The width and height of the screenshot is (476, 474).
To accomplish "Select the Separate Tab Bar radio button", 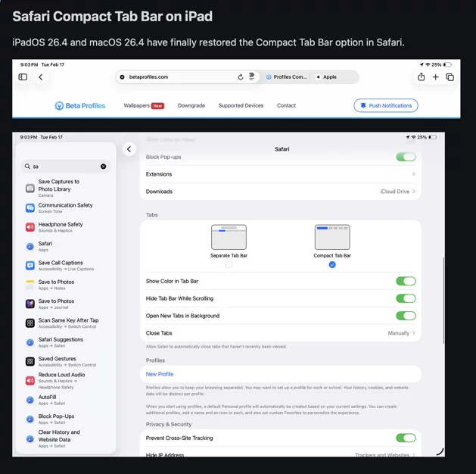I will coord(229,265).
